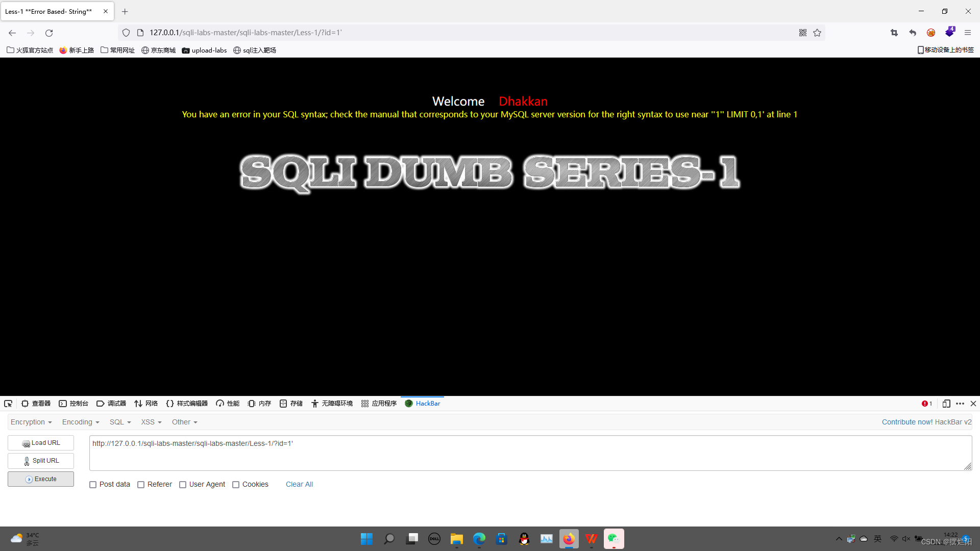This screenshot has height=551, width=980.
Task: Open the 样式编辑器 style editor tab
Action: point(187,404)
